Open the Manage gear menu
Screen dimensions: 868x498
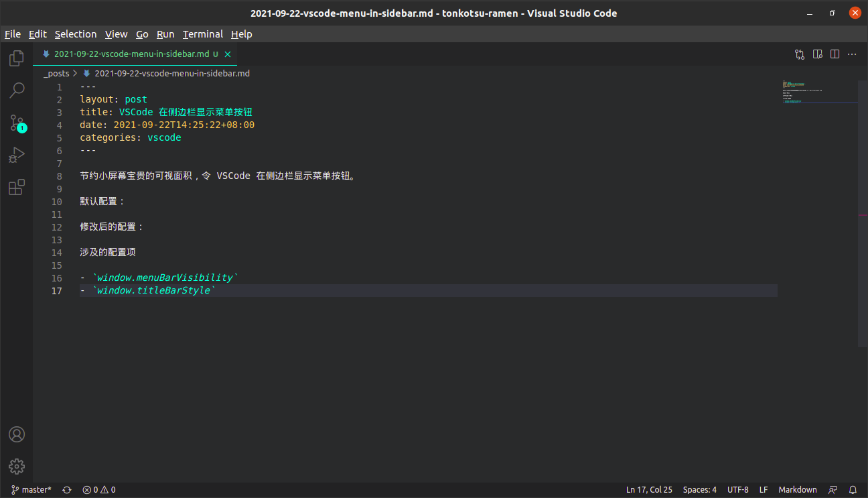click(x=17, y=466)
